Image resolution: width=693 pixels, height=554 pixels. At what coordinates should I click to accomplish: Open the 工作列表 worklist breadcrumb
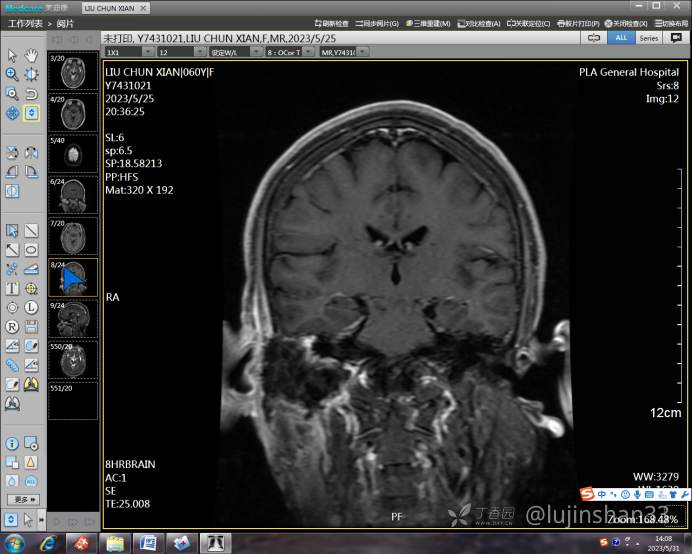25,22
